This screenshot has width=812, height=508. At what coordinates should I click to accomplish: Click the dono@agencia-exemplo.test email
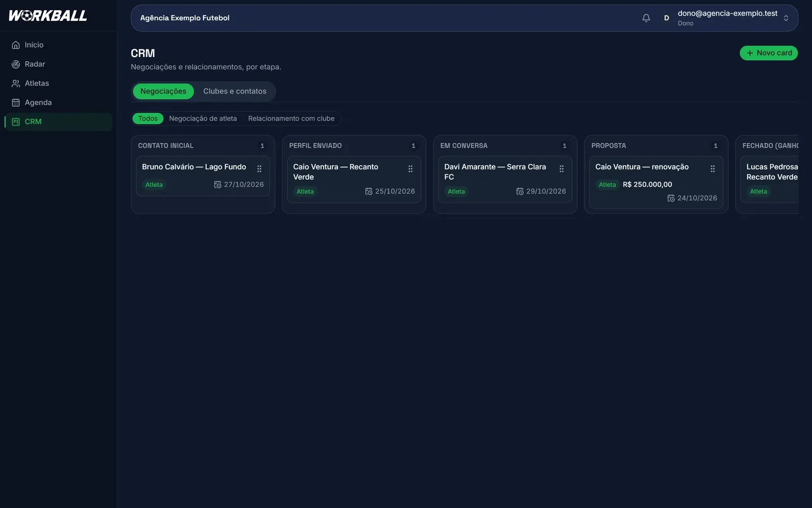pos(728,13)
